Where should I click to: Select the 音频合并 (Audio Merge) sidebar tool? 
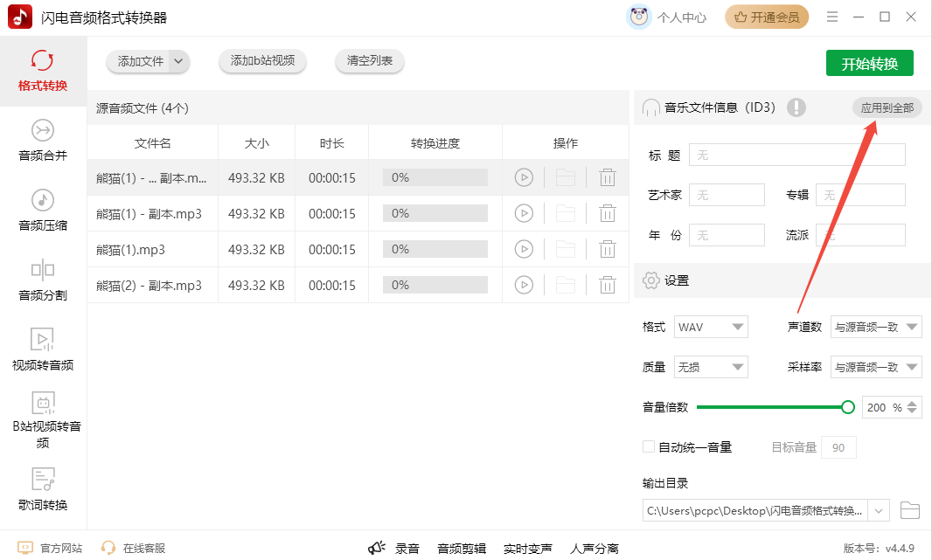coord(43,140)
